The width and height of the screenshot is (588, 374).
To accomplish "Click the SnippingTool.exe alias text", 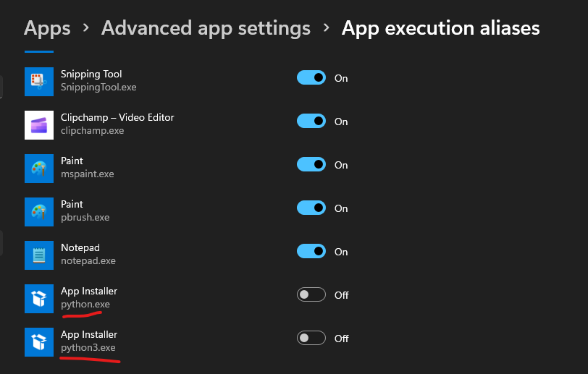I will point(98,88).
